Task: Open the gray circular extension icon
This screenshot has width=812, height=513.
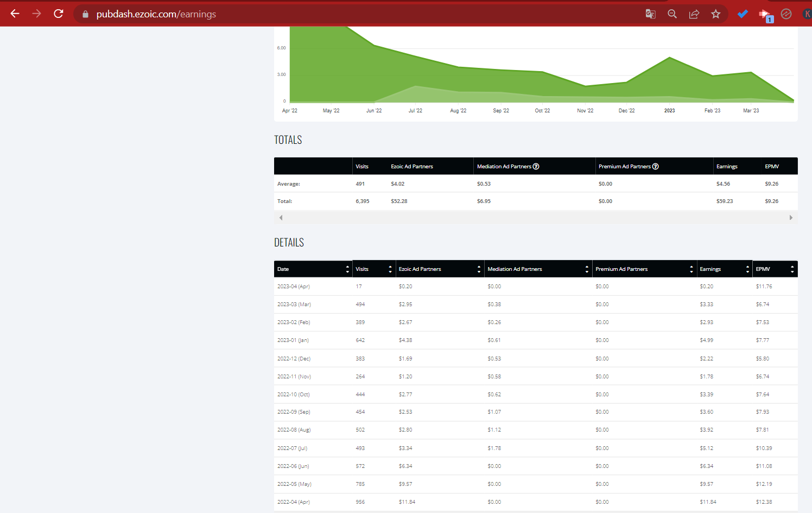Action: tap(786, 14)
